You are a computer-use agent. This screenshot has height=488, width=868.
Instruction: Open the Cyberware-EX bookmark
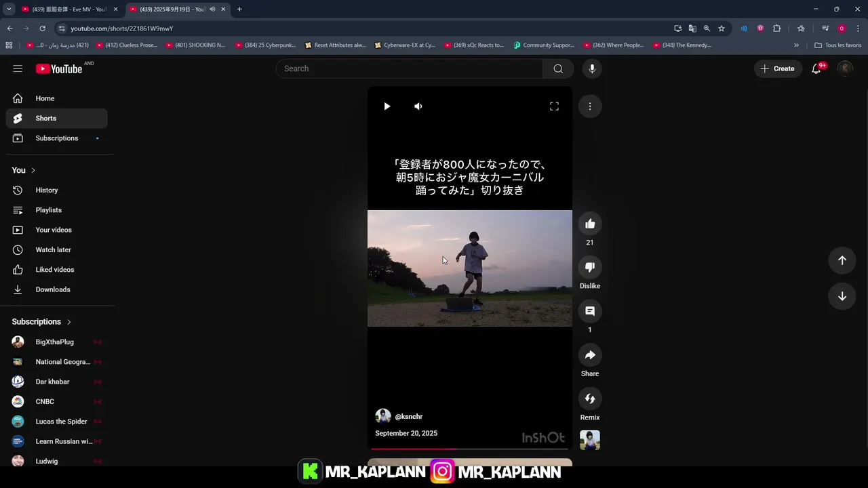405,45
